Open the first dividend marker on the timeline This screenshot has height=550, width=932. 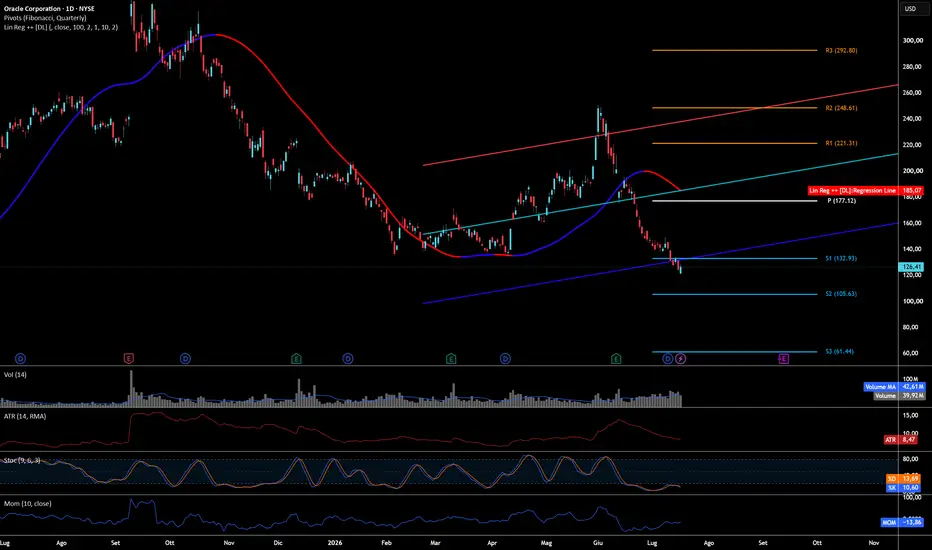20,359
